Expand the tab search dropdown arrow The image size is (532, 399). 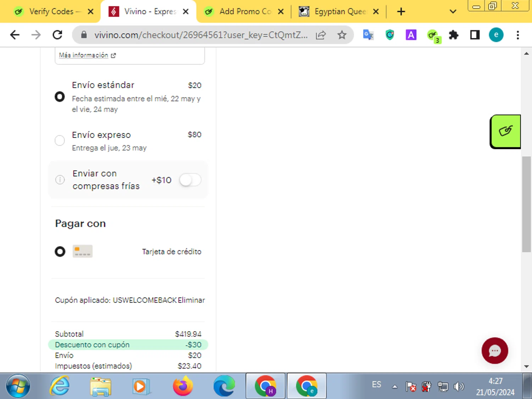[453, 12]
